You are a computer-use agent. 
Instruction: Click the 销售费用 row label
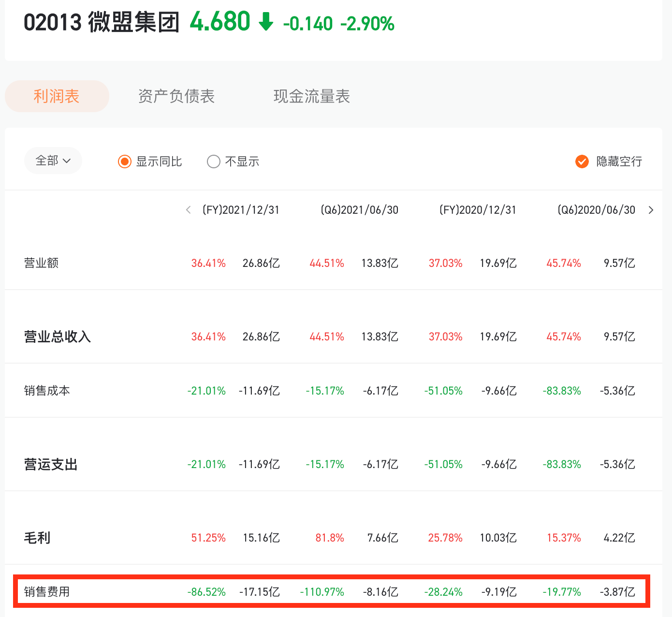pos(47,592)
